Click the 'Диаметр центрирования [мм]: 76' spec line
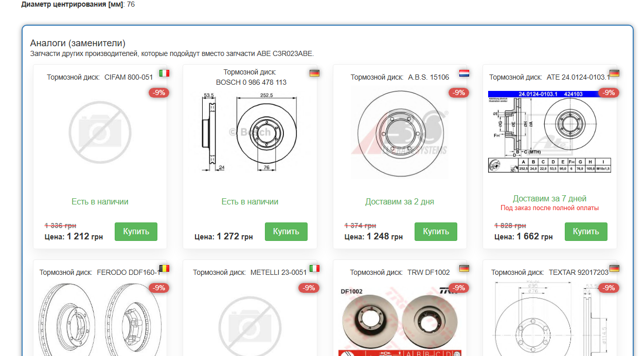This screenshot has width=644, height=356. tap(78, 4)
